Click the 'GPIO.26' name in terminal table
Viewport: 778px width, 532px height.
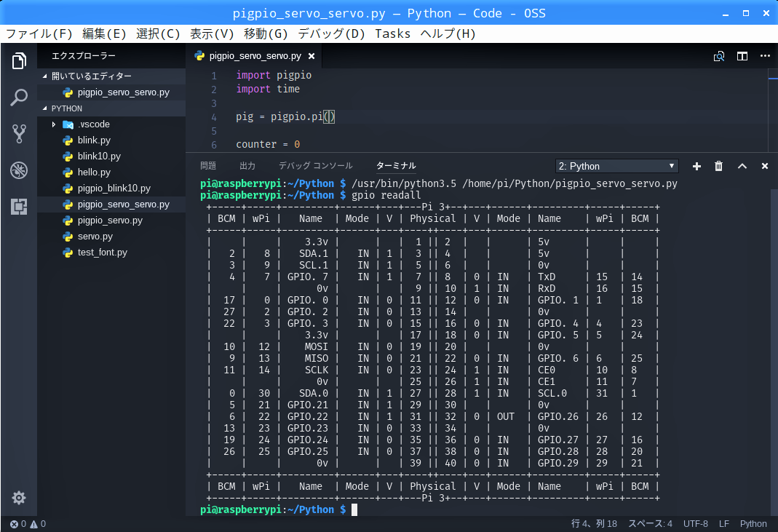(558, 416)
